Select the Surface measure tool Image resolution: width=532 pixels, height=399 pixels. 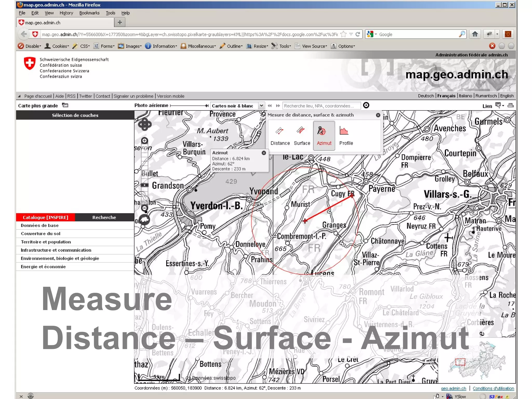click(302, 136)
